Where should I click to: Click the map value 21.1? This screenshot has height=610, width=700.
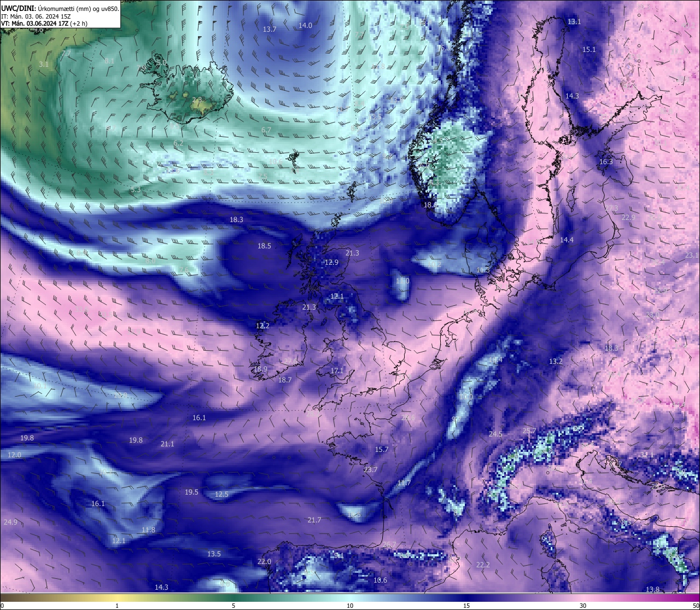[167, 444]
